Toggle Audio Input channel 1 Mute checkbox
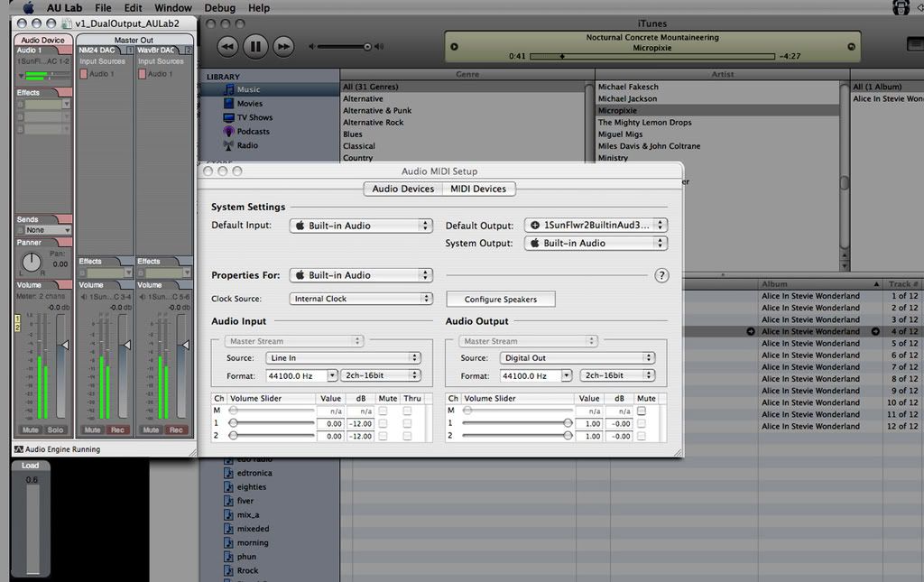924x582 pixels. click(x=383, y=423)
